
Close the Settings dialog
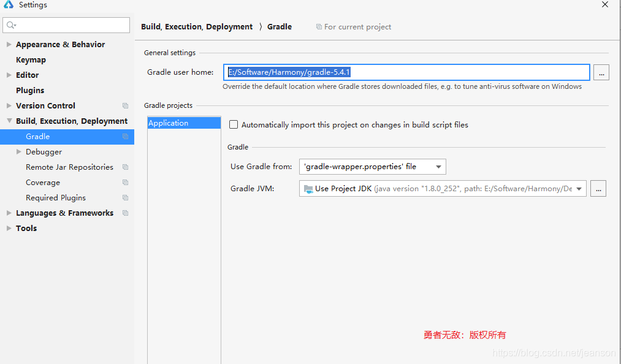point(605,5)
